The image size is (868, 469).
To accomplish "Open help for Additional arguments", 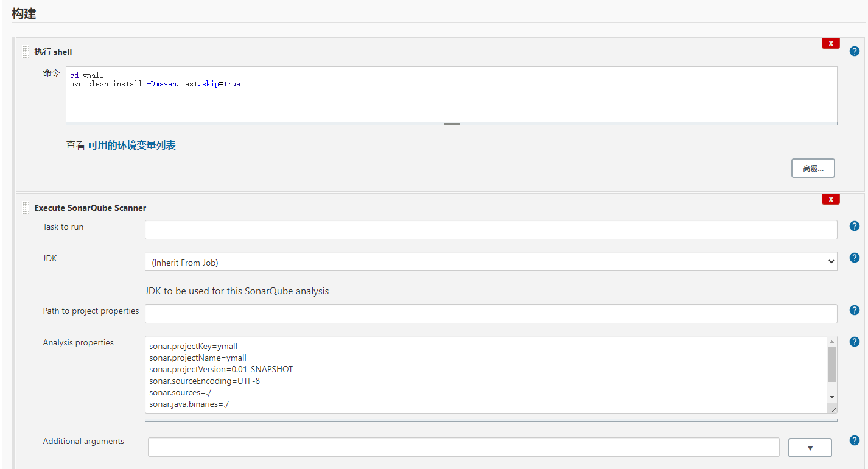I will (854, 440).
